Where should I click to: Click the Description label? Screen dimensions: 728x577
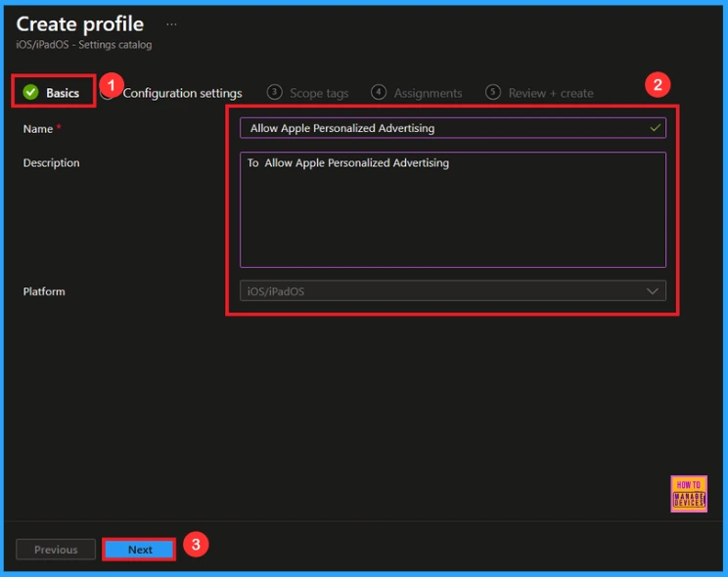click(52, 163)
